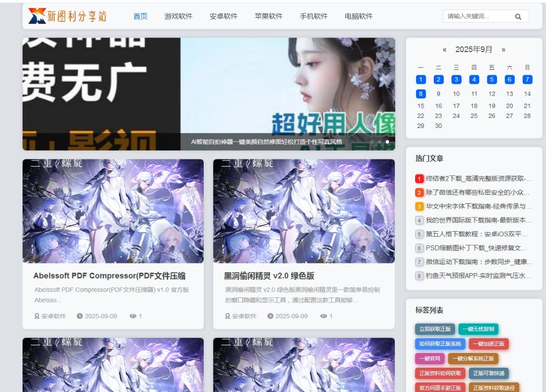Click the 如何获取正版系统 tag

click(440, 344)
